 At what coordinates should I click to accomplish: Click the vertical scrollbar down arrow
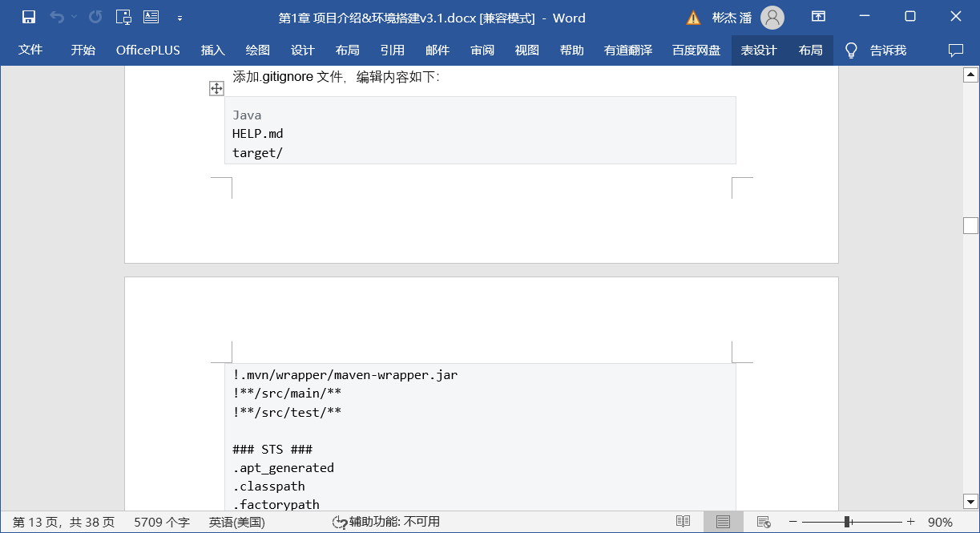[970, 501]
